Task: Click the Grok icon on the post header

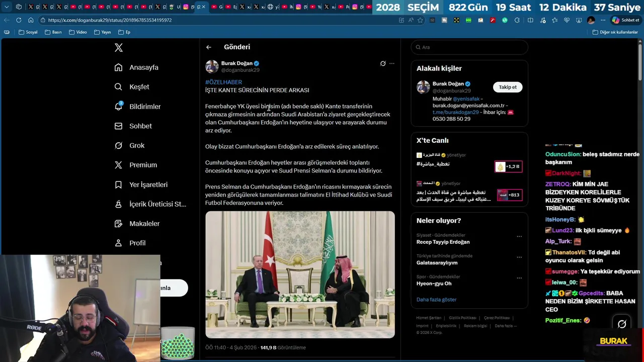Action: (x=383, y=63)
